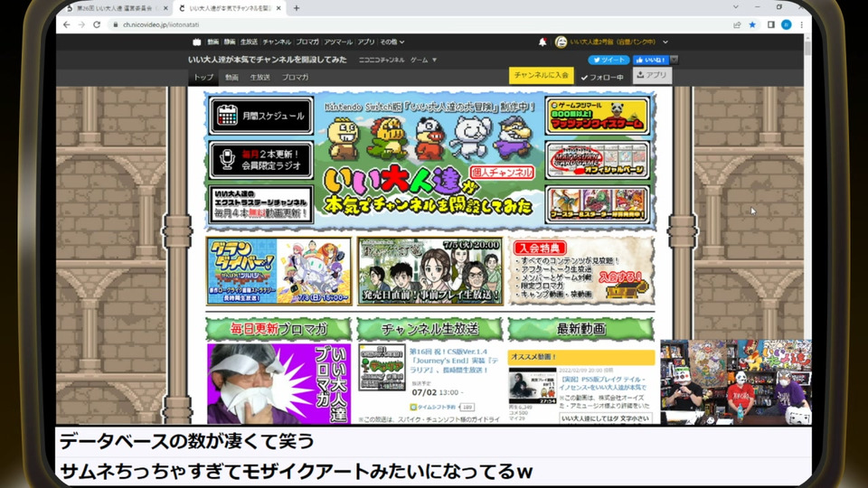The width and height of the screenshot is (868, 488).
Task: Open the 事前プレイ生放送 promo thumbnail
Action: 429,271
